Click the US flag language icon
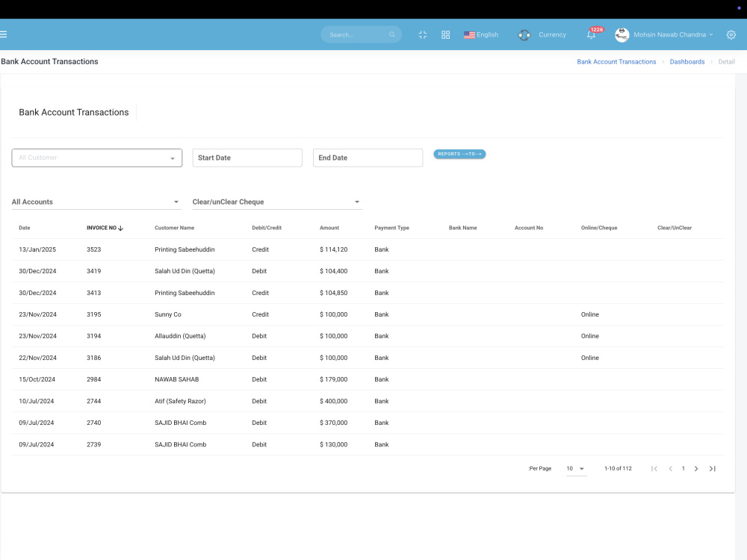 click(x=469, y=35)
